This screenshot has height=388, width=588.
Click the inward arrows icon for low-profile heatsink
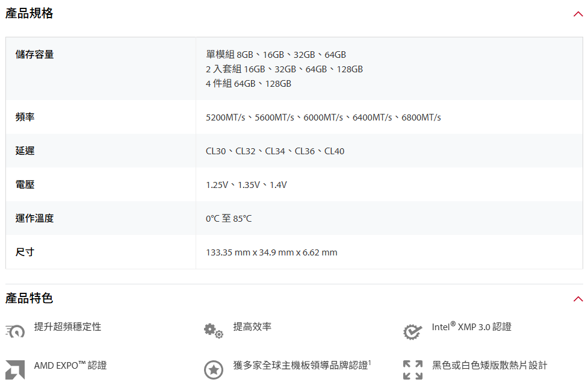[x=412, y=369]
